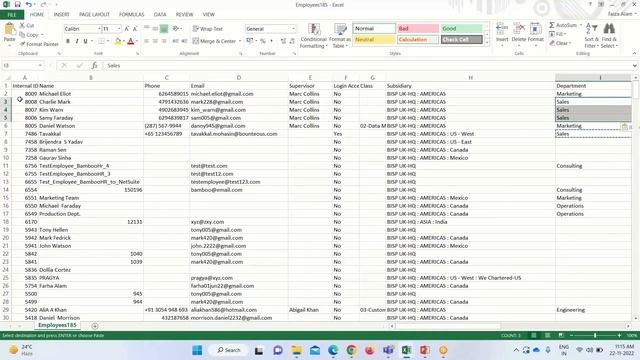Click the red Font Color A

(x=131, y=41)
